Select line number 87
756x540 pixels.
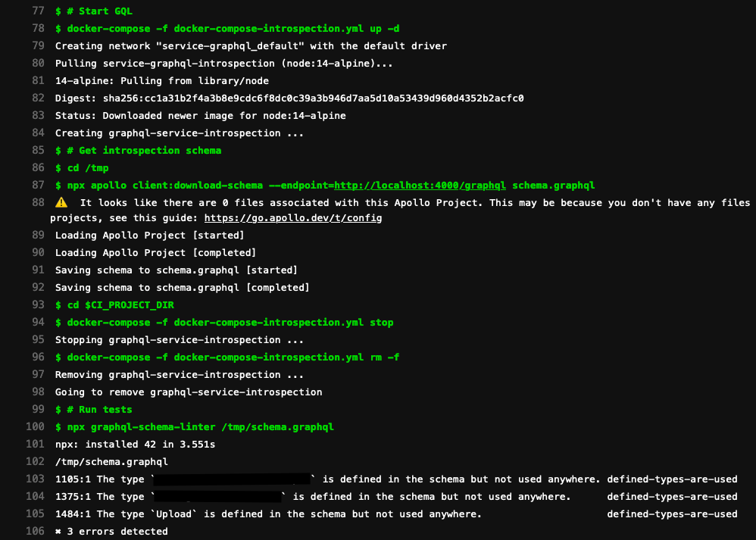pyautogui.click(x=38, y=185)
